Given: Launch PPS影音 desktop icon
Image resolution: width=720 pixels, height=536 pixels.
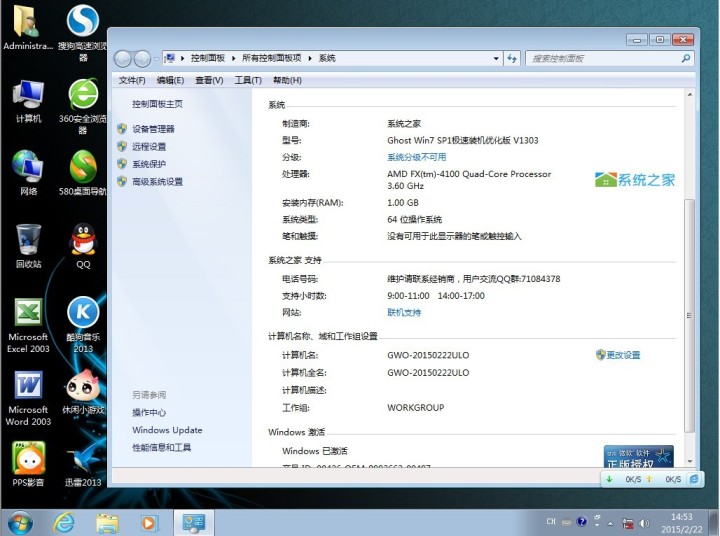Looking at the screenshot, I should pyautogui.click(x=28, y=464).
